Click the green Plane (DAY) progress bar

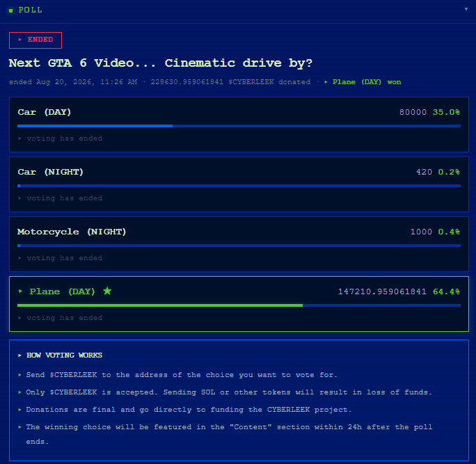tap(239, 305)
